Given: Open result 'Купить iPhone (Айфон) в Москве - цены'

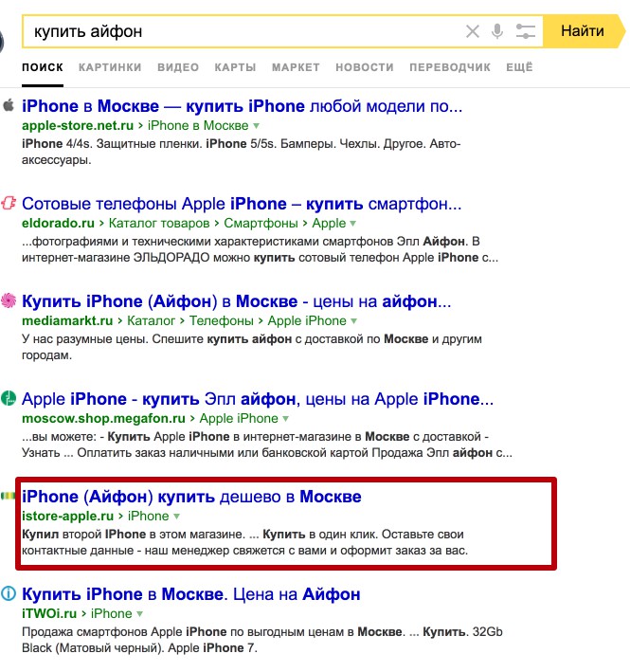Looking at the screenshot, I should point(237,301).
